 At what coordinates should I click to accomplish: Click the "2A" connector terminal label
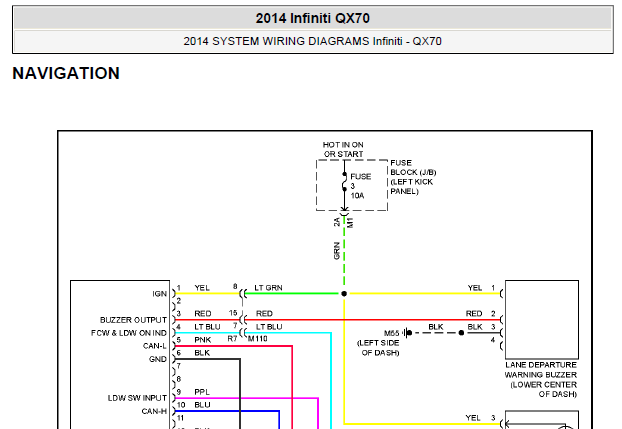click(337, 222)
